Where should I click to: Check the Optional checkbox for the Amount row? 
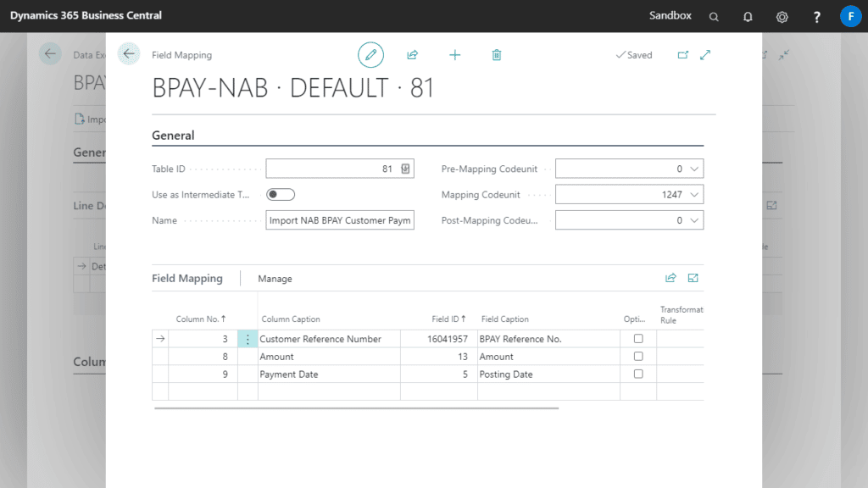[640, 356]
